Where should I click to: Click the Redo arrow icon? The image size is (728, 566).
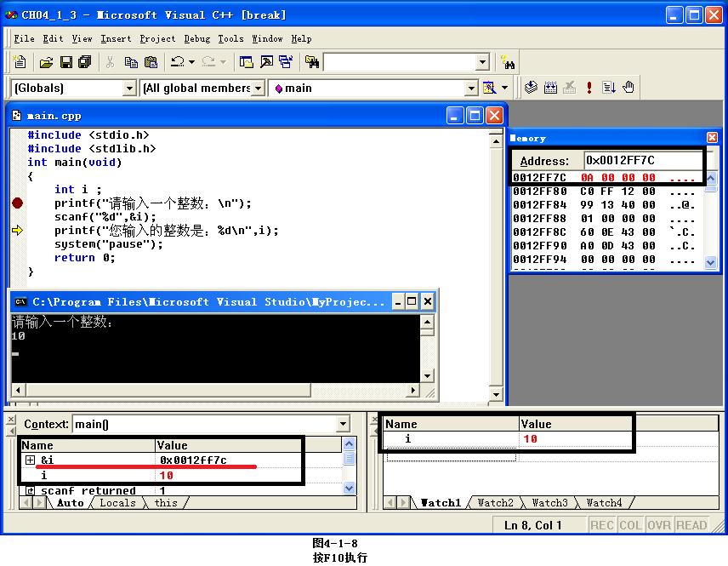pyautogui.click(x=208, y=62)
